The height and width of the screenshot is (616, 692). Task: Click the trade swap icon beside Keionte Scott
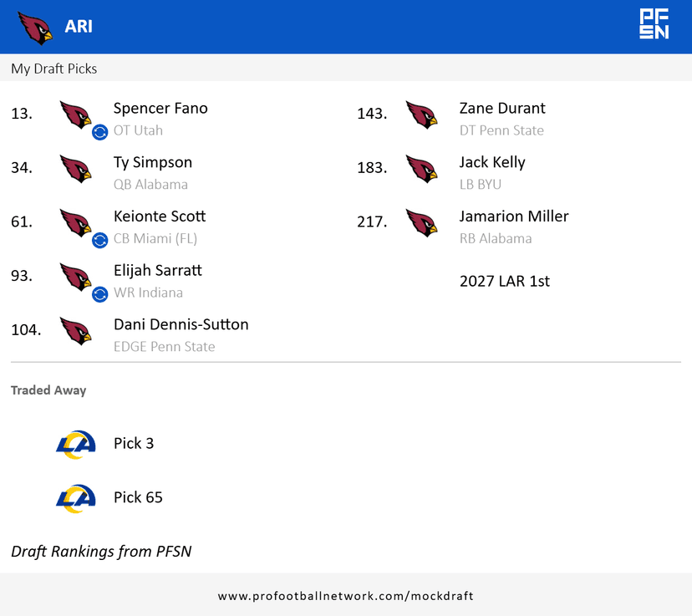99,240
